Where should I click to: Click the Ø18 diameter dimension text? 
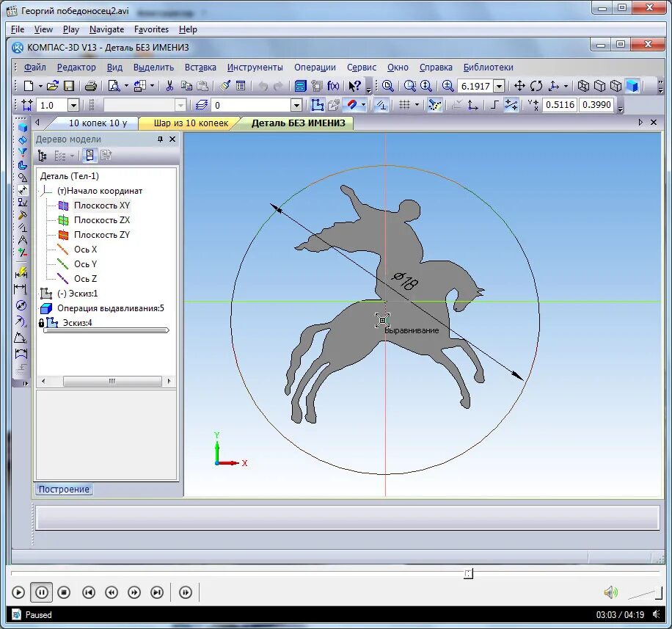point(405,282)
